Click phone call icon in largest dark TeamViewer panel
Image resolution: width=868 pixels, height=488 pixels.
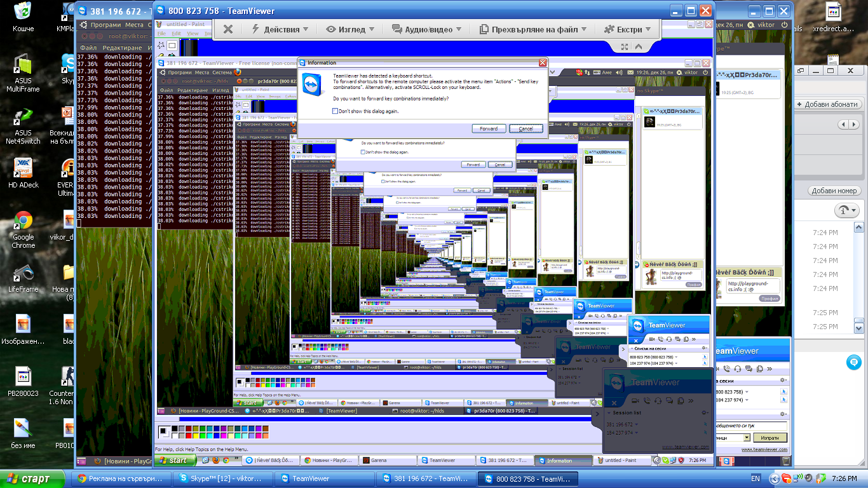pyautogui.click(x=646, y=401)
